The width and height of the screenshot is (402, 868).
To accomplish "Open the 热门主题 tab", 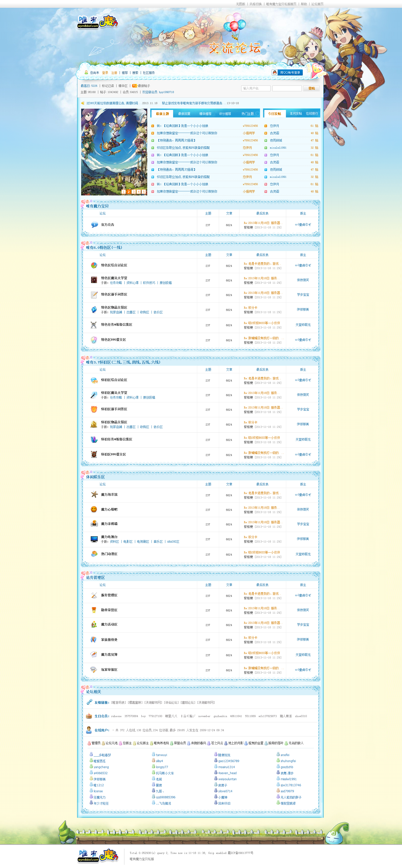I will click(x=247, y=114).
